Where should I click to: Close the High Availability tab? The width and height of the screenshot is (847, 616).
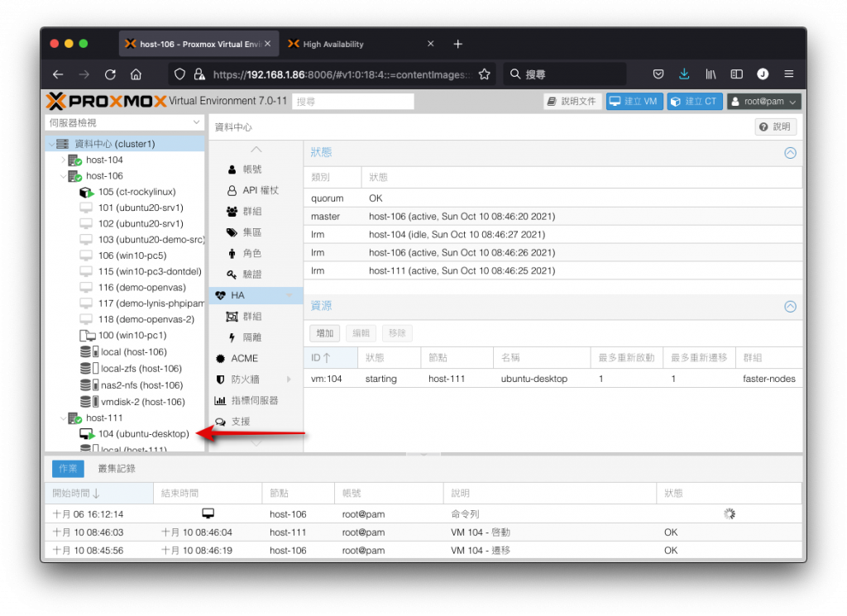(x=430, y=44)
